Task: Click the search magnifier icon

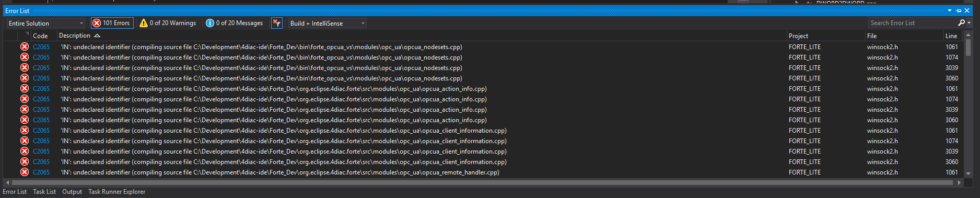Action: [x=961, y=23]
